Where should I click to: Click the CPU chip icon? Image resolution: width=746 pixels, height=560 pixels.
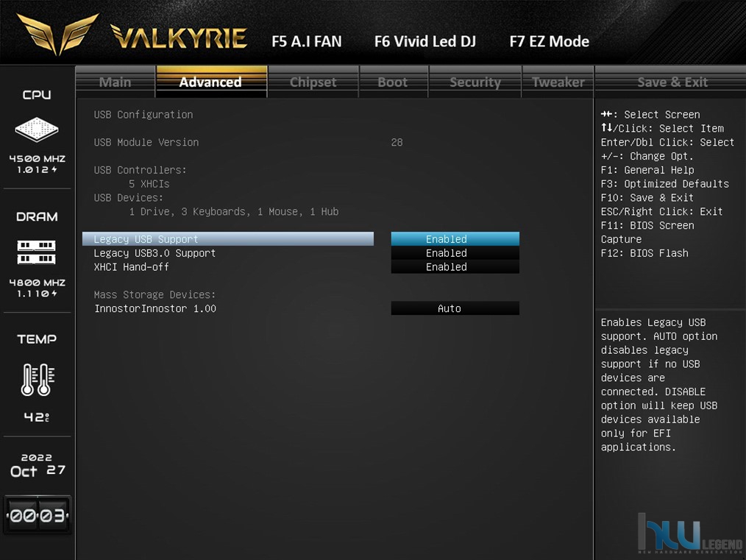click(x=37, y=129)
